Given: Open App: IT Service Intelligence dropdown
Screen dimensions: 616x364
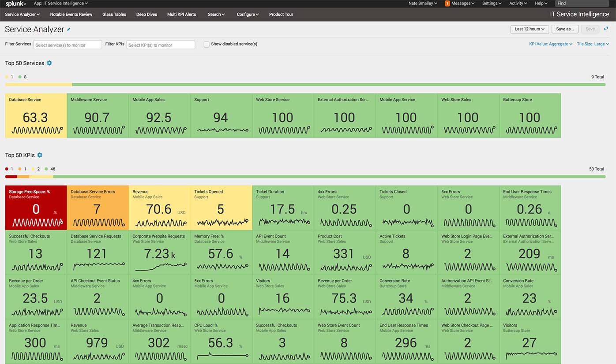Looking at the screenshot, I should tap(61, 4).
